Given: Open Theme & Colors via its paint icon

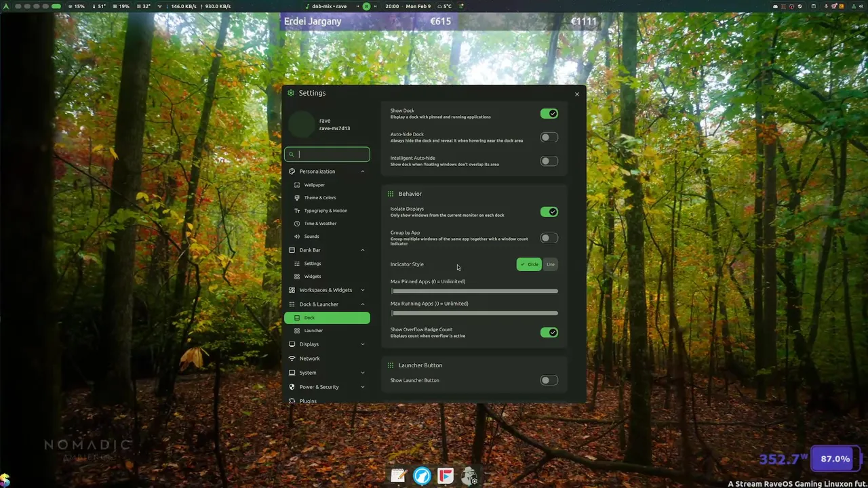Looking at the screenshot, I should [x=297, y=198].
